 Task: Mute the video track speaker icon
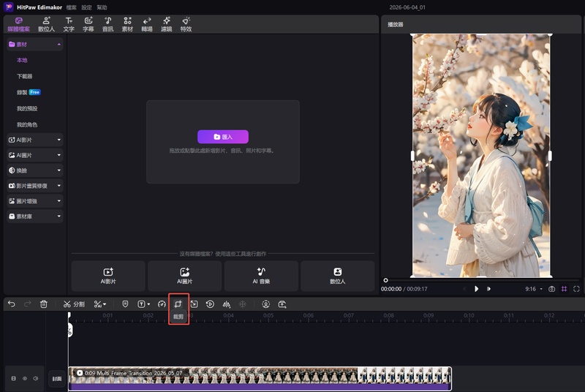tap(35, 379)
